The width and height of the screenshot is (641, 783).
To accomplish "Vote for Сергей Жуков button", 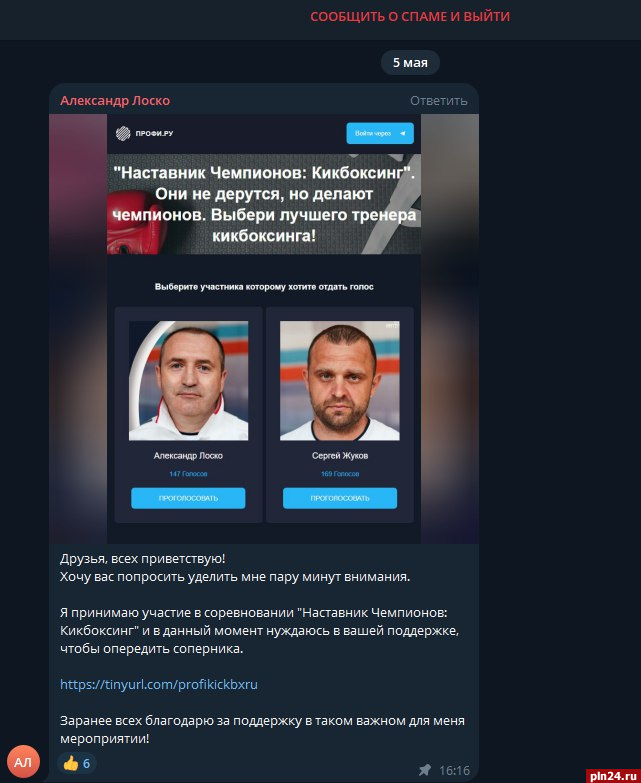I will click(340, 498).
